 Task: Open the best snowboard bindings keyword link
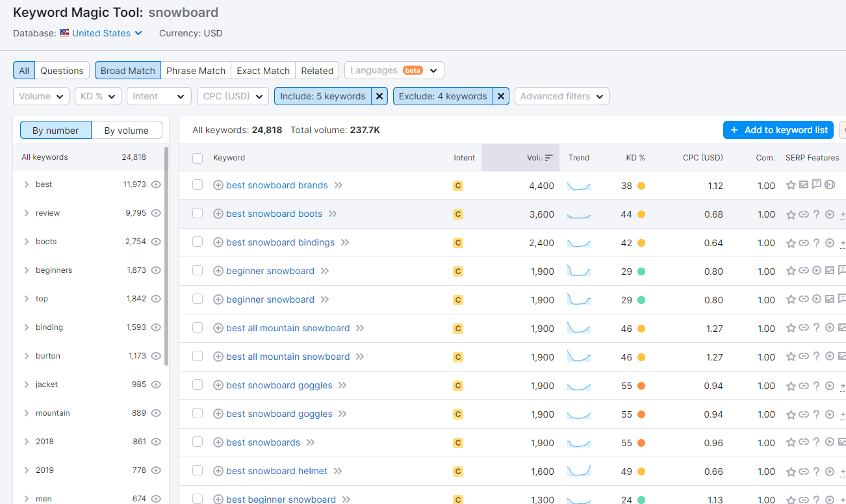[x=280, y=242]
